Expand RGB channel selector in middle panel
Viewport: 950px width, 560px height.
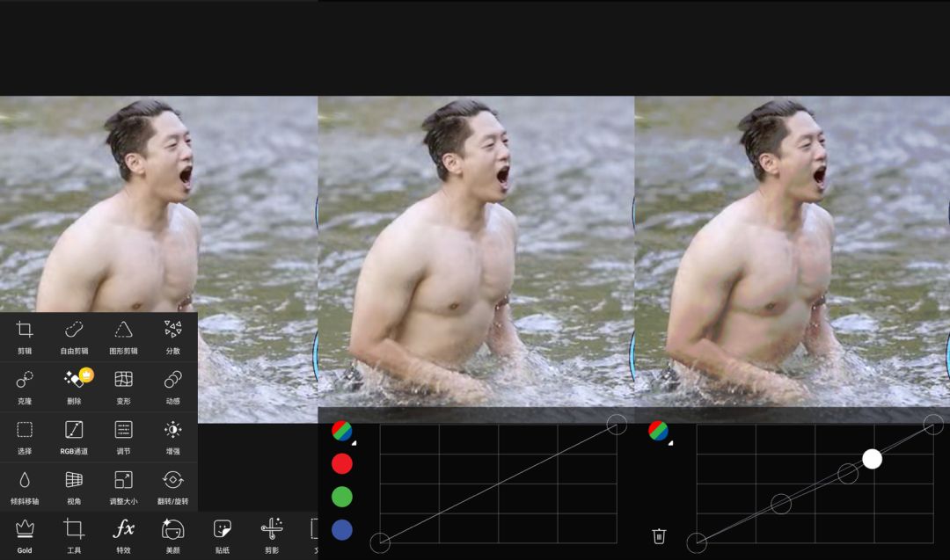(342, 431)
